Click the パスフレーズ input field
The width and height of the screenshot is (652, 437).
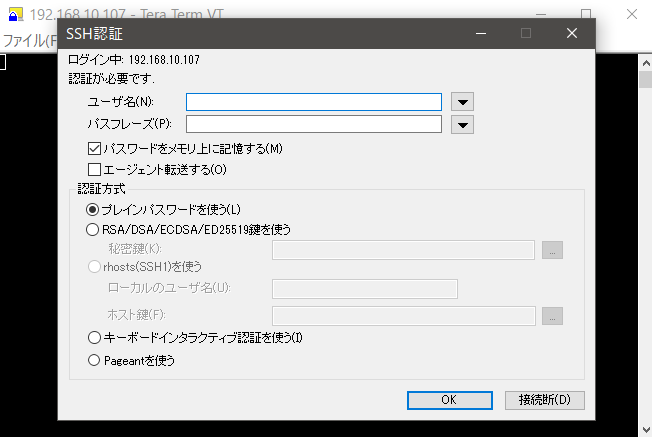pos(314,124)
